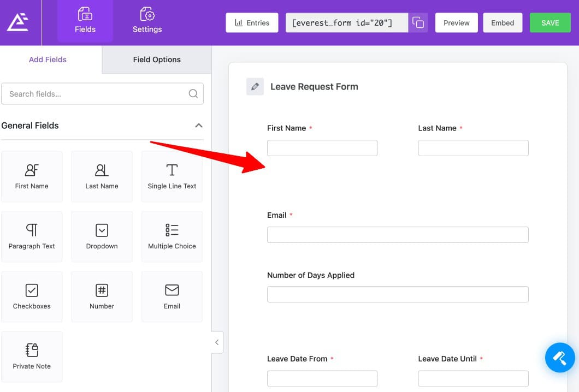This screenshot has height=392, width=579.
Task: Open the Fields section in the header
Action: point(85,21)
